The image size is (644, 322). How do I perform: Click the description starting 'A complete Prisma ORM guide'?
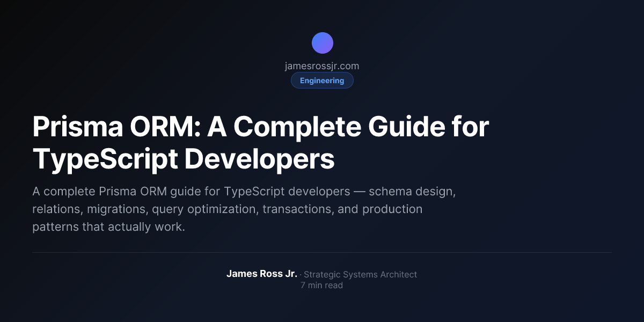pos(244,209)
